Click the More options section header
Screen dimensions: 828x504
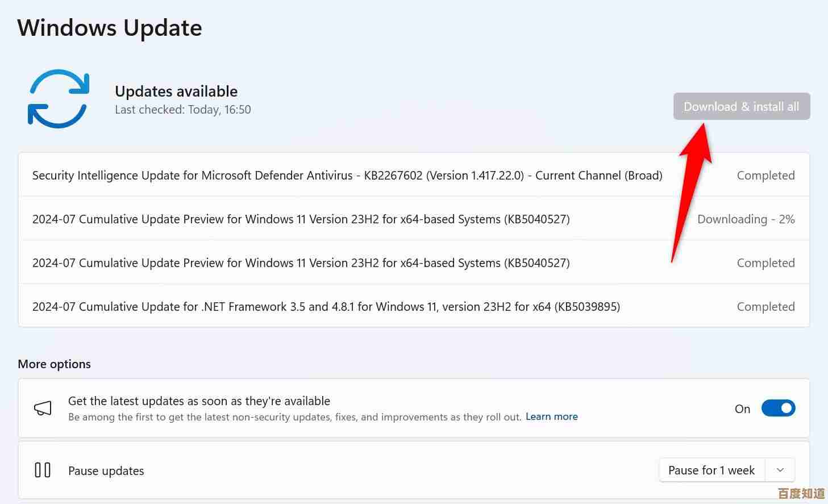coord(54,364)
